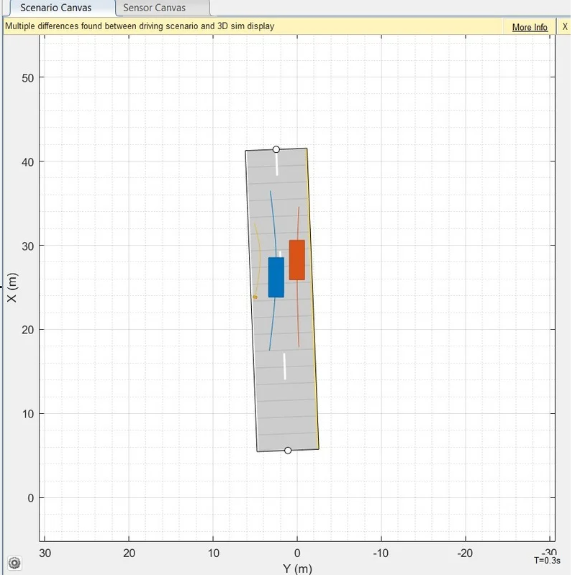Select the Scenario Canvas tab
573x575 pixels.
[x=56, y=8]
